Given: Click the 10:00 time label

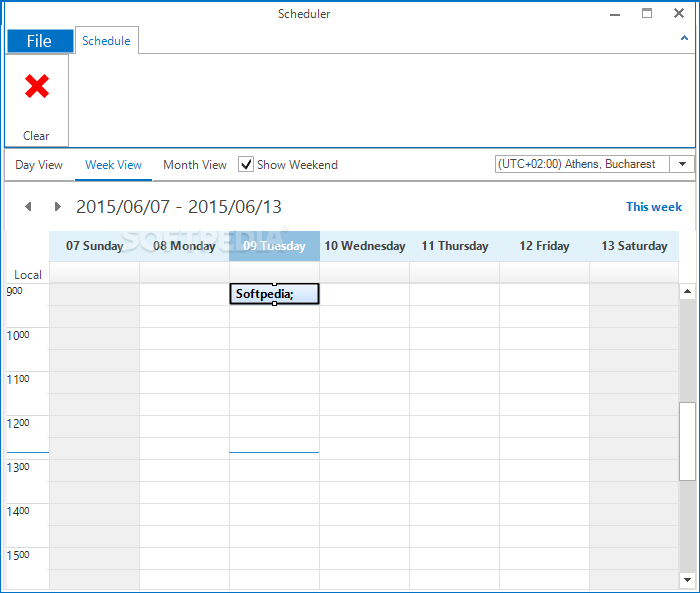Looking at the screenshot, I should pyautogui.click(x=18, y=335).
